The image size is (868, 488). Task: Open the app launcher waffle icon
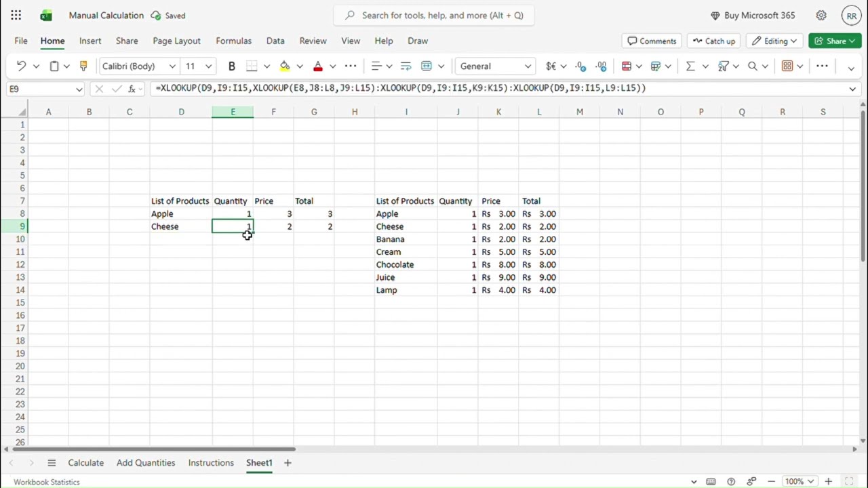pyautogui.click(x=16, y=15)
